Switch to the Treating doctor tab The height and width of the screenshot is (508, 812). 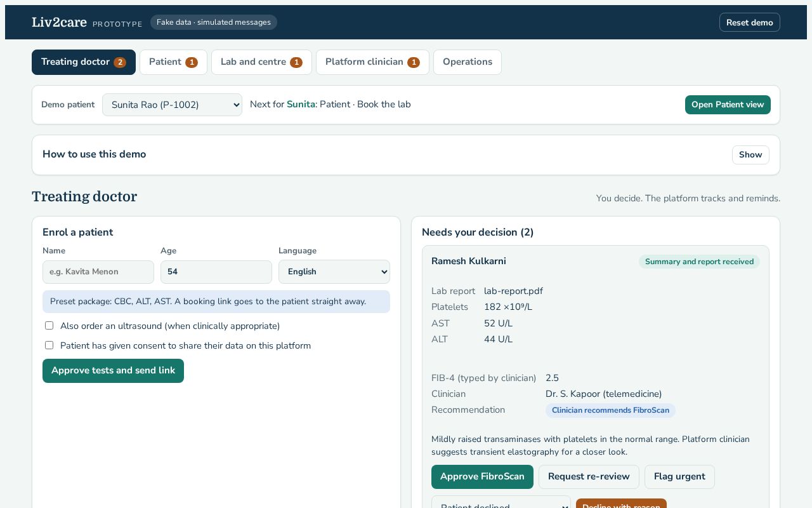pyautogui.click(x=84, y=62)
